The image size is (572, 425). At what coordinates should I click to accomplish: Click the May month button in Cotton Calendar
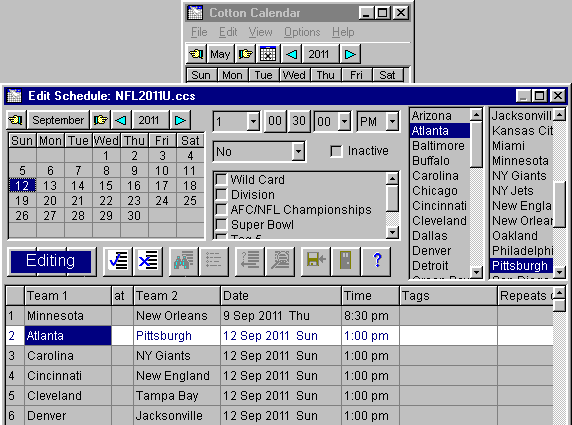(x=220, y=54)
